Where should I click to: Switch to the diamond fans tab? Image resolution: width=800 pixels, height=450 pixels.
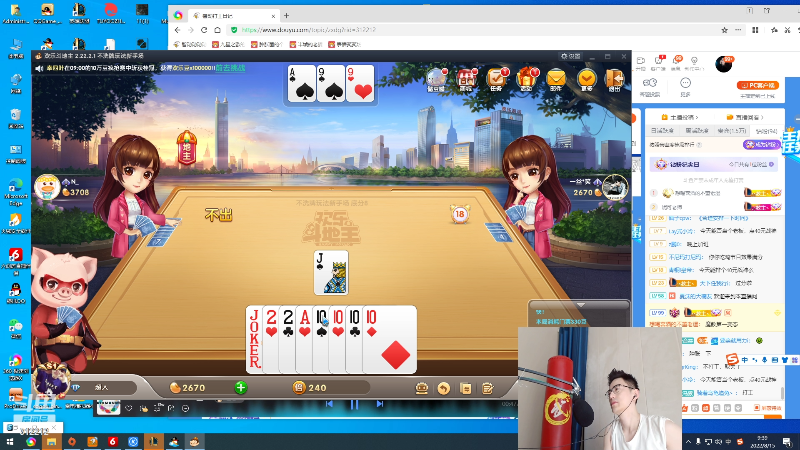click(766, 131)
